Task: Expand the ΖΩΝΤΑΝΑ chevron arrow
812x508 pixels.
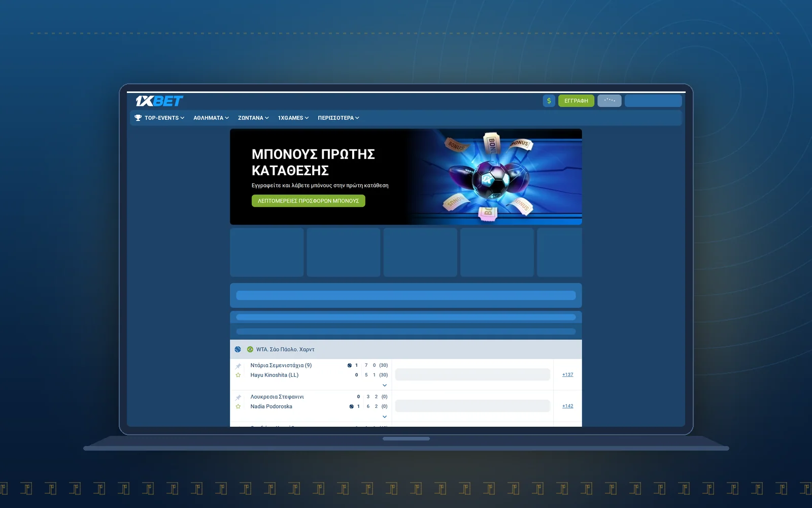Action: pos(267,118)
